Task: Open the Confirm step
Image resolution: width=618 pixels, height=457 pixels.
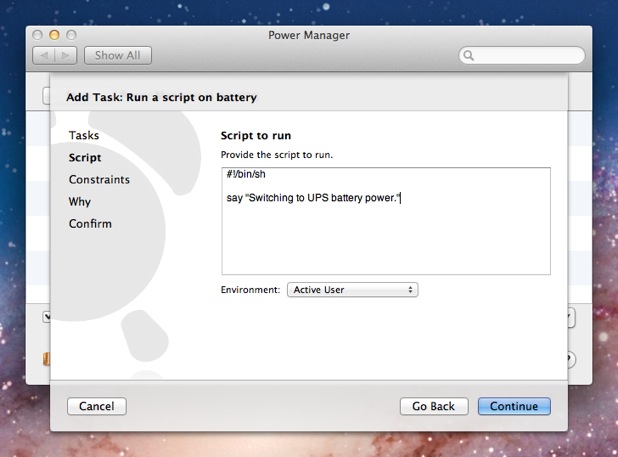Action: point(90,223)
